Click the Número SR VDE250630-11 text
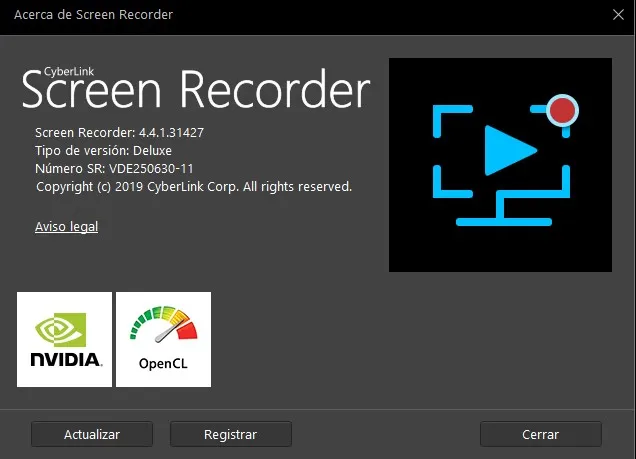Screen dimensions: 636x459 114,169
